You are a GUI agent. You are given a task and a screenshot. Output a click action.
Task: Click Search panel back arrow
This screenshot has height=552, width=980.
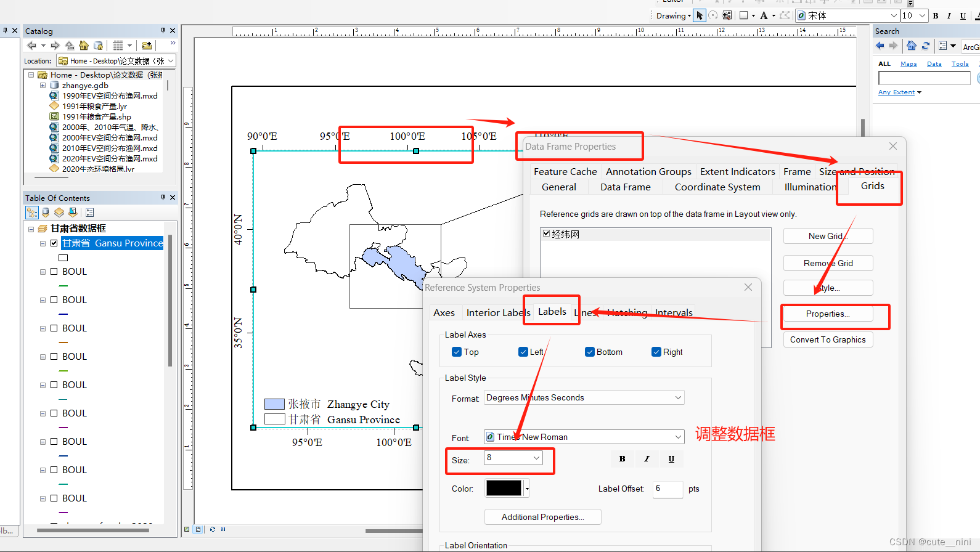click(x=880, y=46)
